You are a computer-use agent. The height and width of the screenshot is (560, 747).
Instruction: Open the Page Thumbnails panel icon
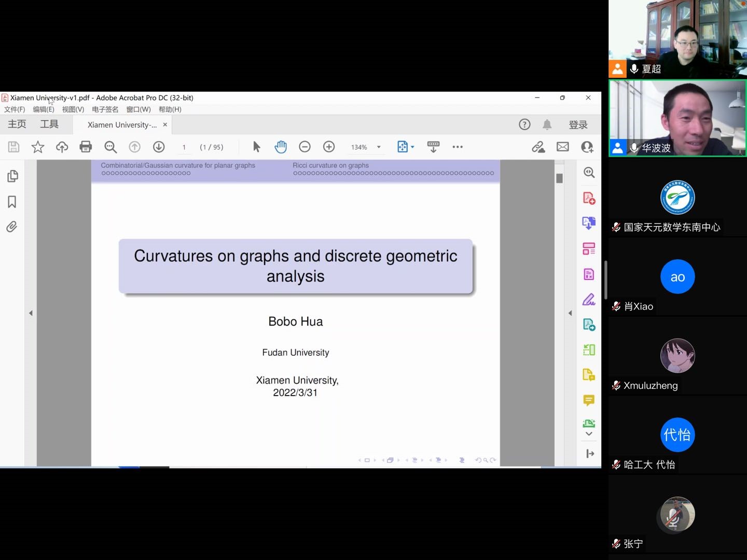[12, 176]
